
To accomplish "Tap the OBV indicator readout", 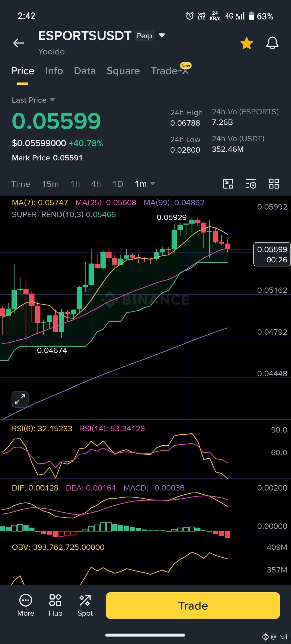I will [x=58, y=547].
